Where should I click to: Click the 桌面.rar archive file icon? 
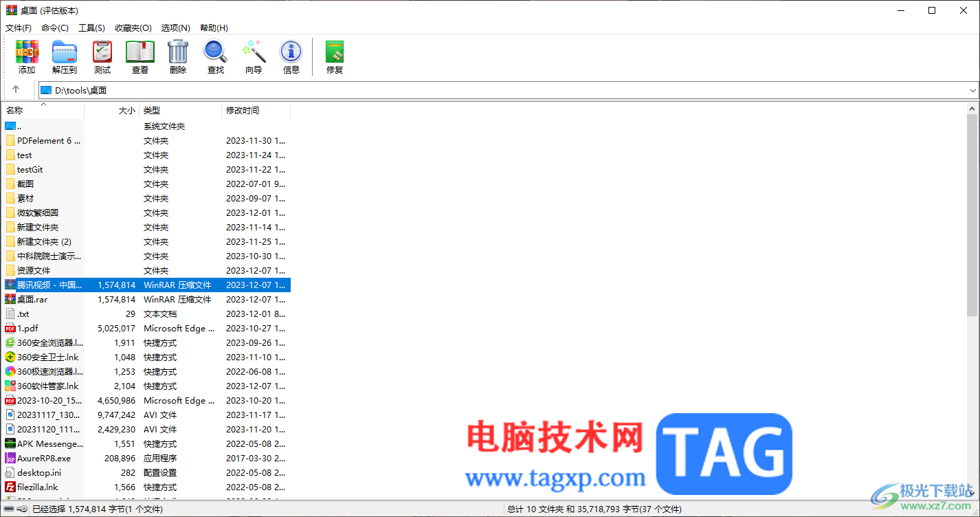click(x=10, y=299)
